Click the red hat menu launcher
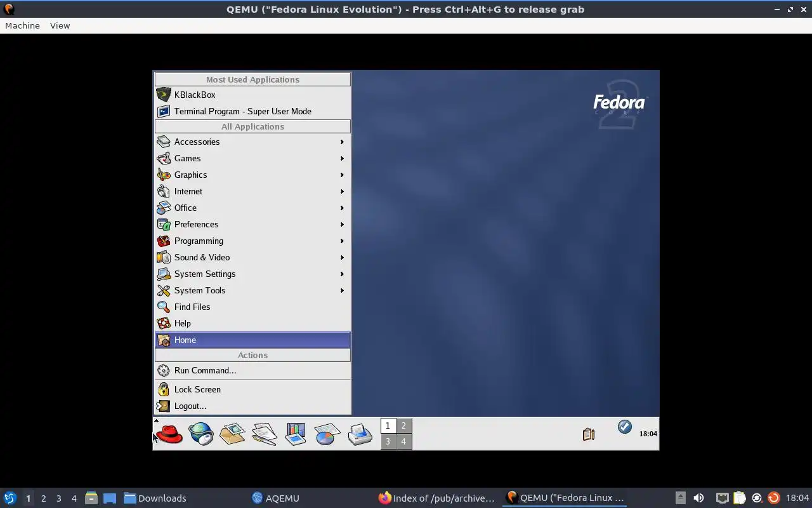 (169, 434)
